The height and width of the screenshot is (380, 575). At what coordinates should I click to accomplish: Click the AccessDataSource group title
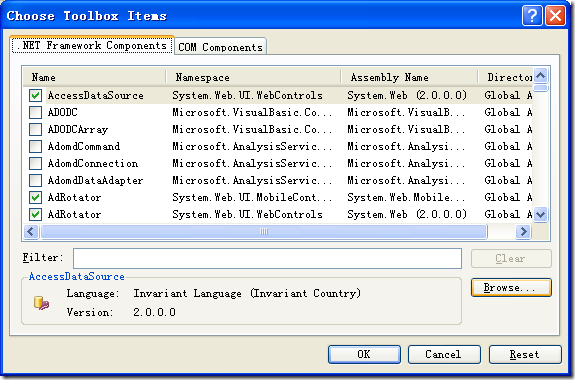[77, 277]
